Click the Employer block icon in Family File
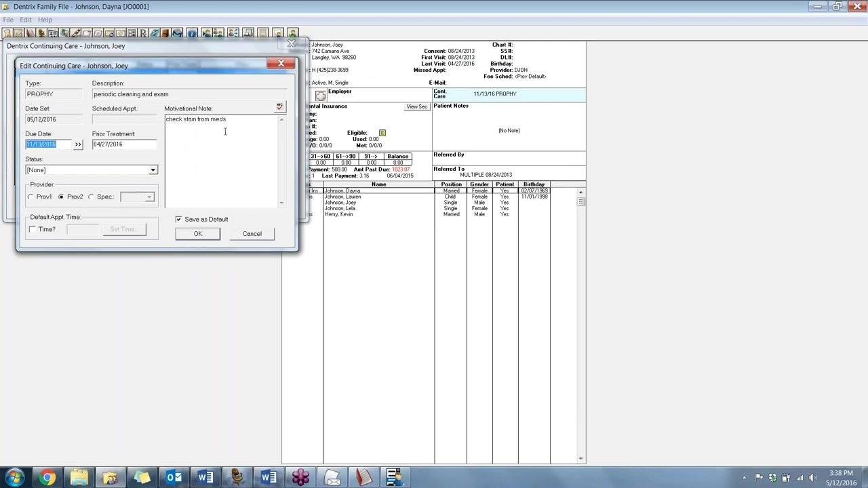Viewport: 868px width, 488px height. (320, 96)
